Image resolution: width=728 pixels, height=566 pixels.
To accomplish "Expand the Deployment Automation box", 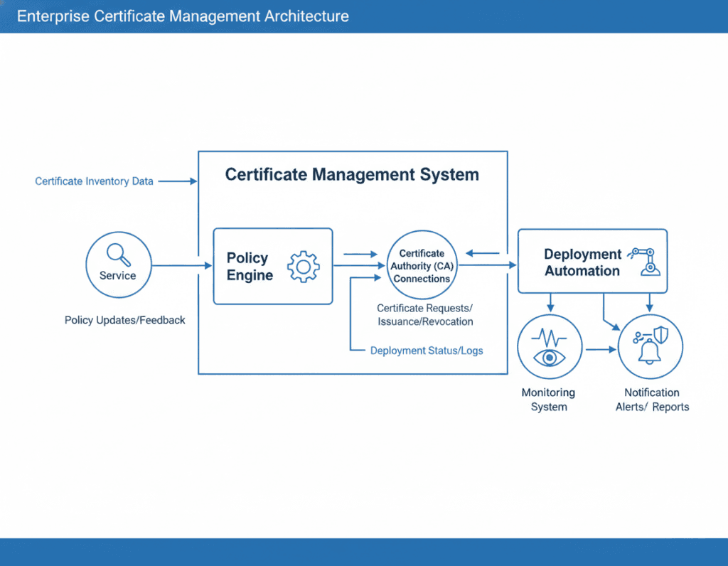I will tap(592, 261).
